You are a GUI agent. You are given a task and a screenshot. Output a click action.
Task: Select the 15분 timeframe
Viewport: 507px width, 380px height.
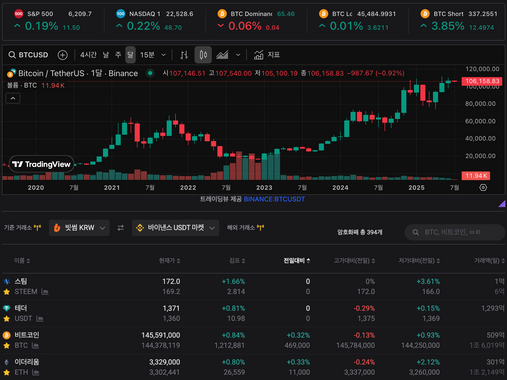147,55
